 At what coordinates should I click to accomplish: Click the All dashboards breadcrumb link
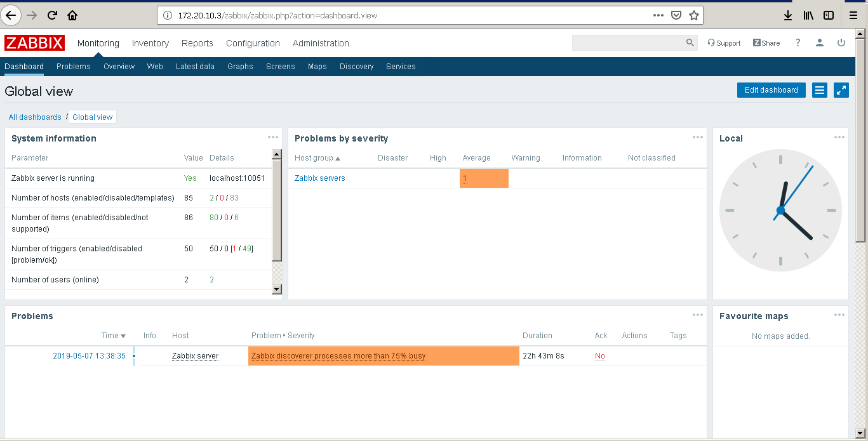coord(35,117)
